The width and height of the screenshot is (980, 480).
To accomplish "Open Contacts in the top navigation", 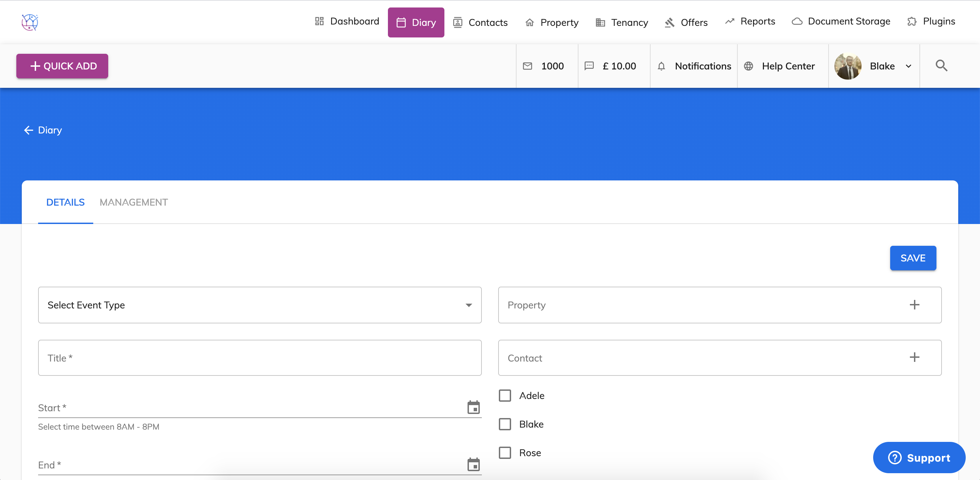I will point(480,22).
